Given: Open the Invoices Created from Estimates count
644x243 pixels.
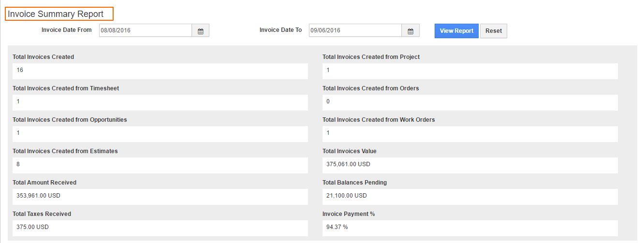Looking at the screenshot, I should click(18, 164).
